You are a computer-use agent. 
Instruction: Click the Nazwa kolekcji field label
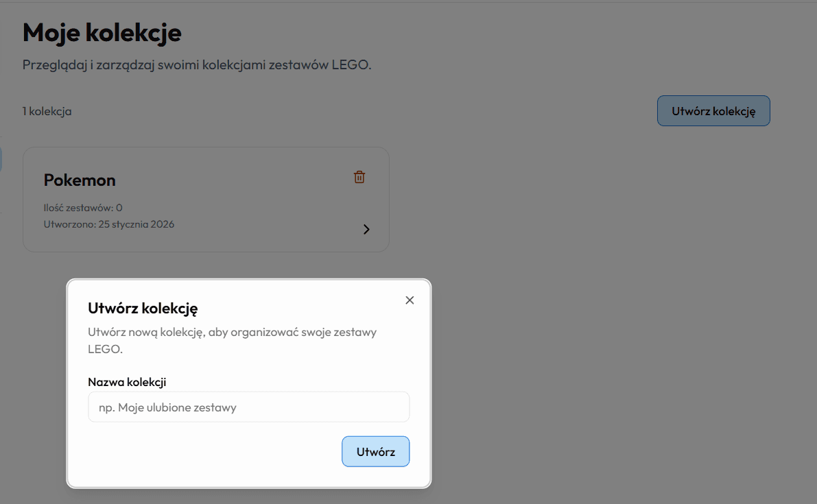127,382
